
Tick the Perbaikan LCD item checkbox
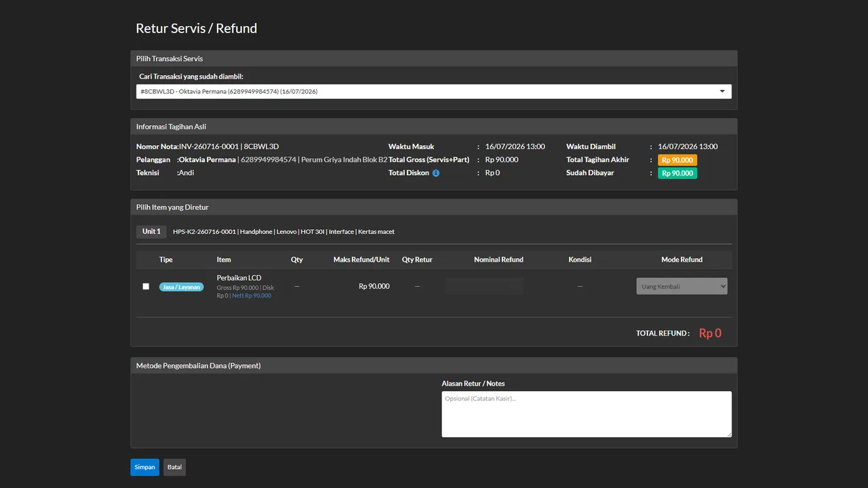click(146, 286)
